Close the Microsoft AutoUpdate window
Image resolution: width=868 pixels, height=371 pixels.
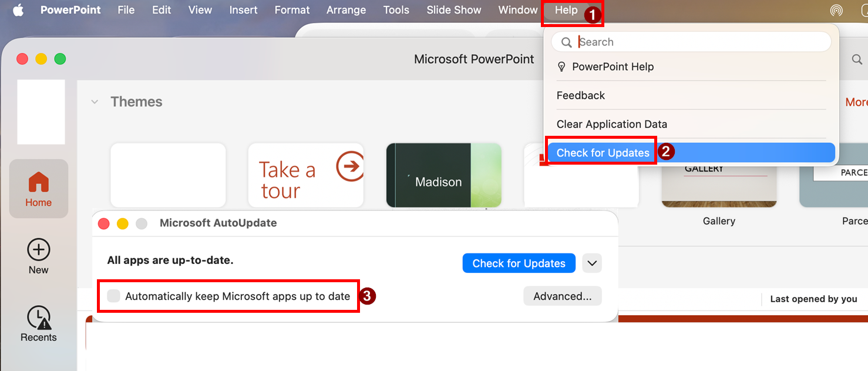(104, 223)
